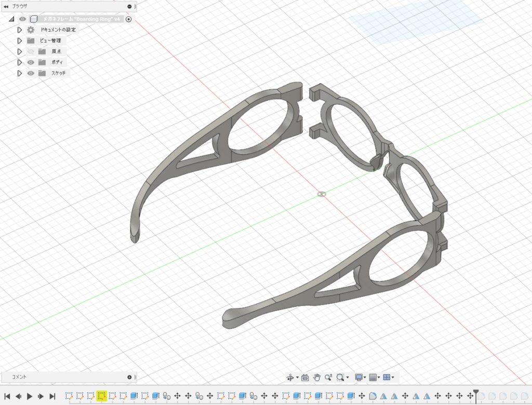Select the first sketch feature in timeline

click(69, 396)
